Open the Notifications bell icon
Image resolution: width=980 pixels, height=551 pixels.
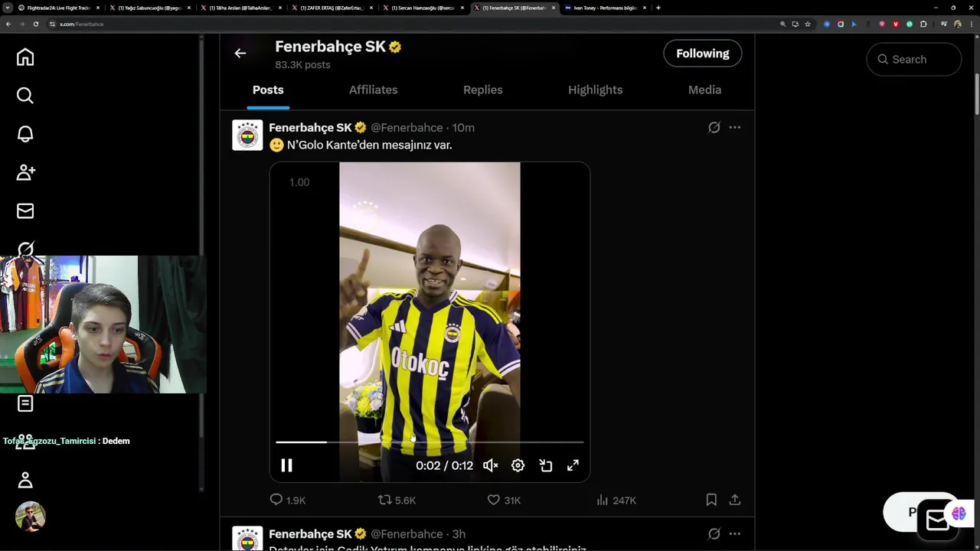point(25,134)
